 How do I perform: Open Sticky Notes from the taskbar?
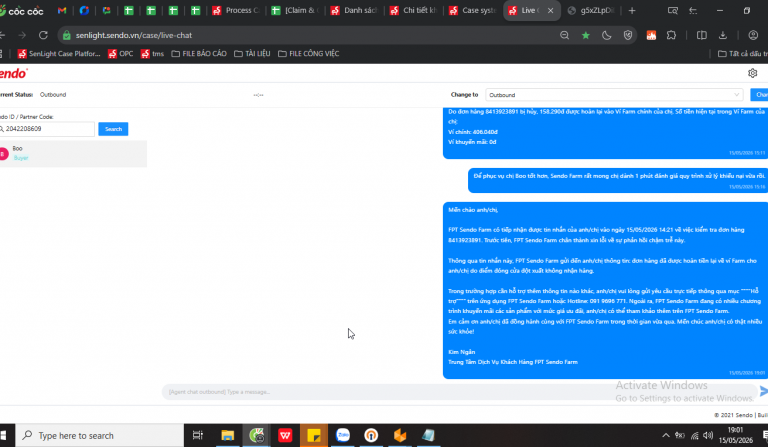pos(313,435)
